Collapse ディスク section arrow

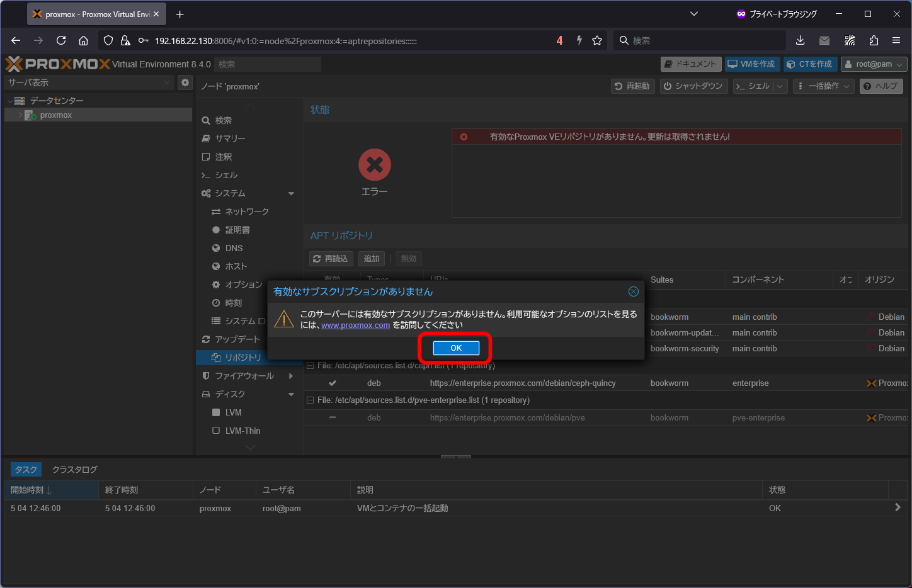pos(291,394)
